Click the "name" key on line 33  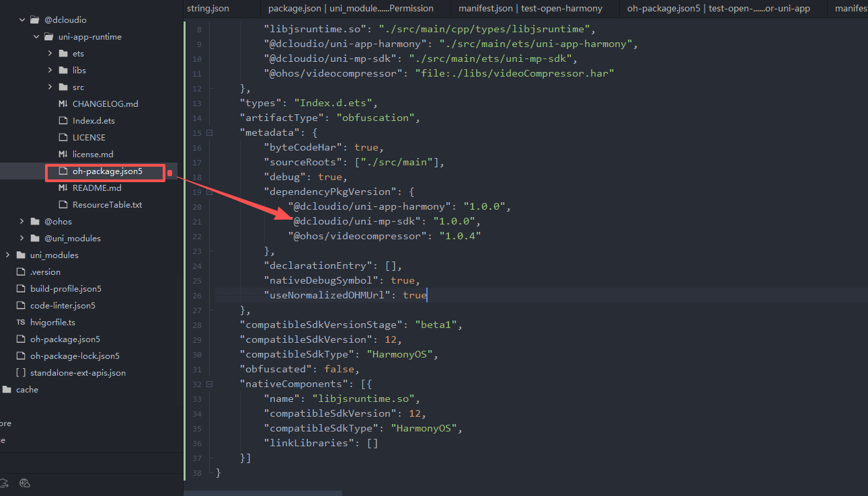pos(283,399)
